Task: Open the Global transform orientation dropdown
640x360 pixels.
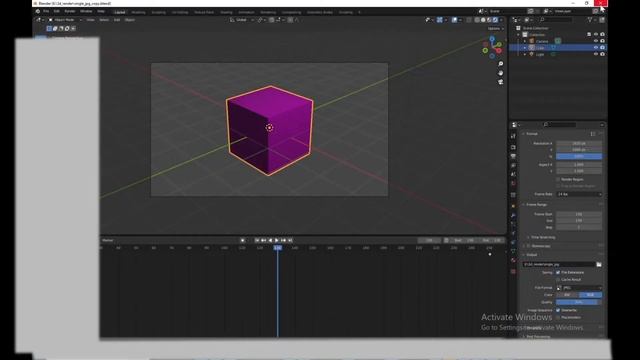Action: [x=242, y=20]
